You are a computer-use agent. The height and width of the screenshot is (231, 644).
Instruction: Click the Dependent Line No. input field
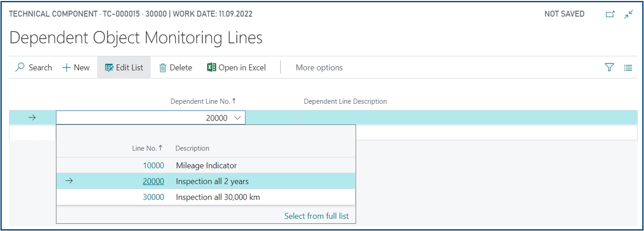pos(151,118)
